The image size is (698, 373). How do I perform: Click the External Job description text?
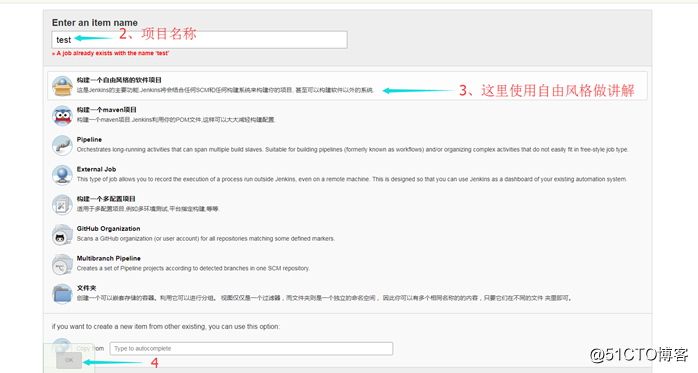pos(352,179)
